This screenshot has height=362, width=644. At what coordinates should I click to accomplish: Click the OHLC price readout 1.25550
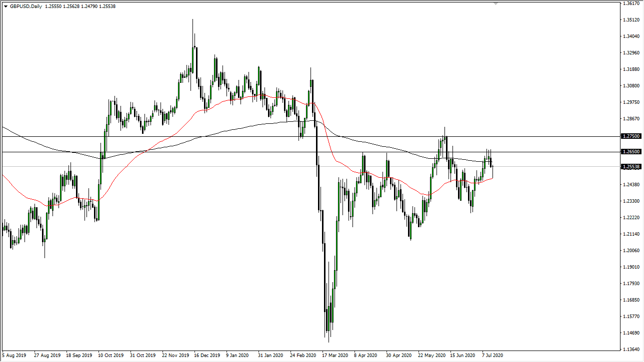(x=53, y=6)
